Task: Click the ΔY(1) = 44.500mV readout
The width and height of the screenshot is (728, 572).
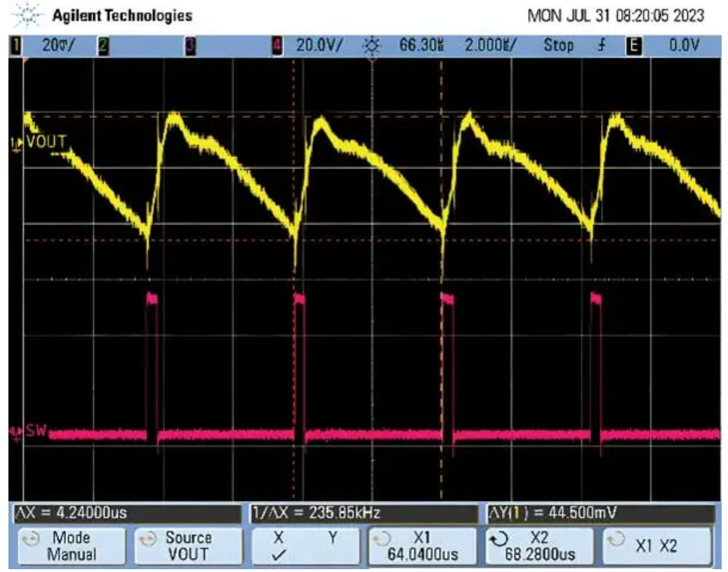Action: 601,513
